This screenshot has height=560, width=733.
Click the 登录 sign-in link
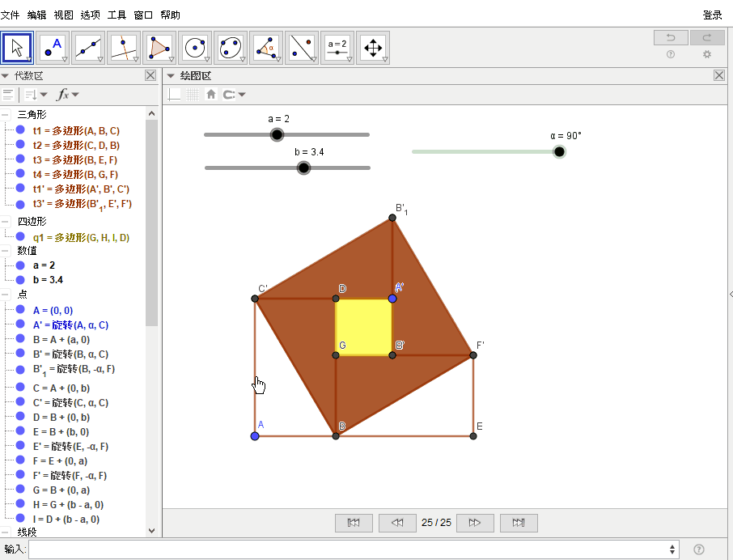pos(713,15)
